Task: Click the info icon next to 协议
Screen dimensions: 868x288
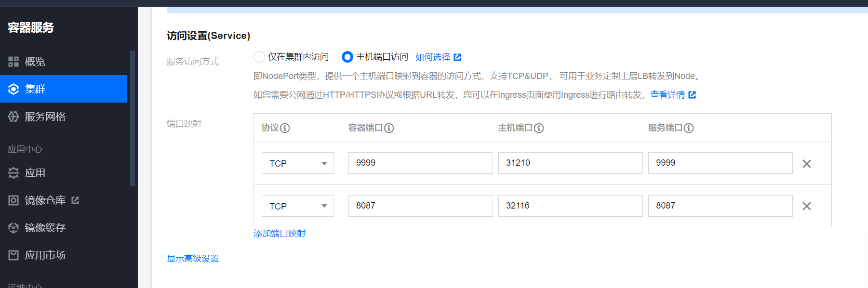Action: 285,128
